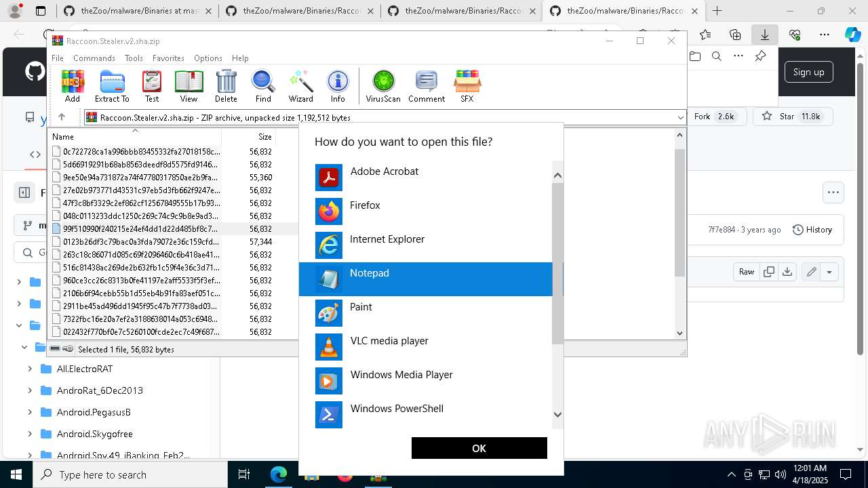Open the View file tool

coord(189,86)
